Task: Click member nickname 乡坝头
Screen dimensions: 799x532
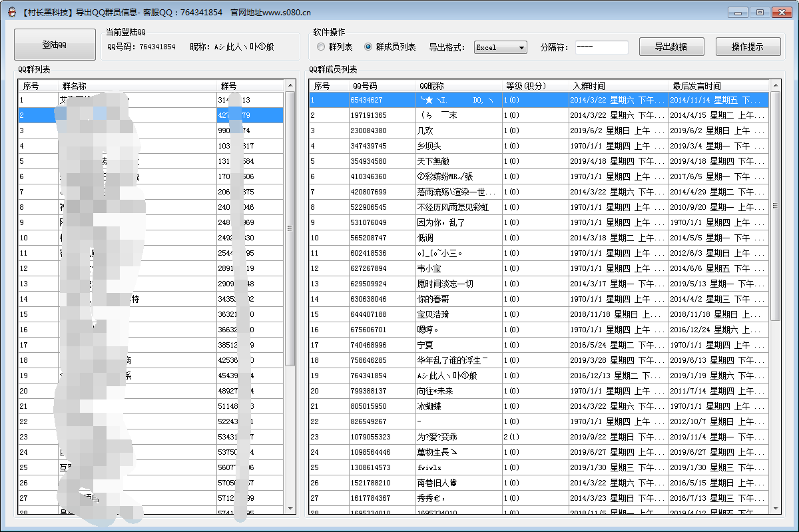Action: point(429,146)
